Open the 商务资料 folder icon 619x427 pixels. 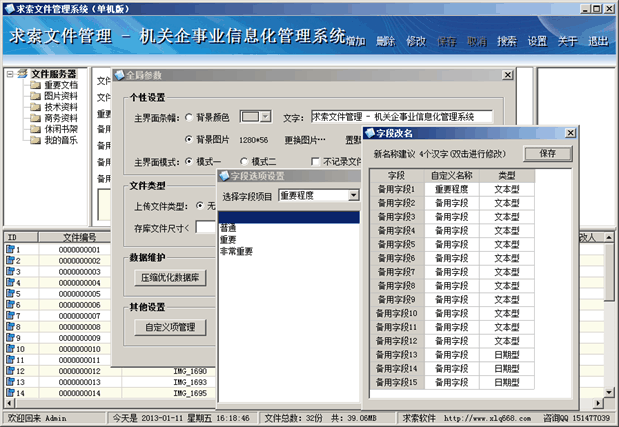36,118
